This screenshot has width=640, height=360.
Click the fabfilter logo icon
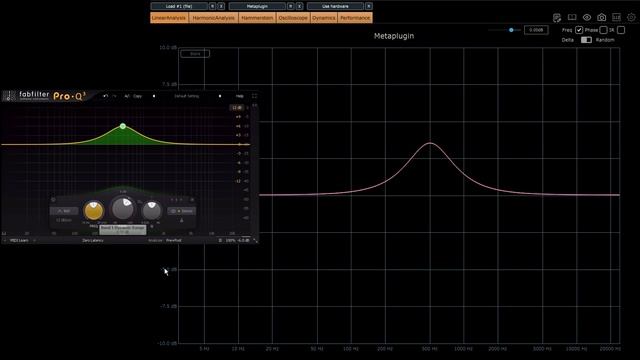point(9,96)
